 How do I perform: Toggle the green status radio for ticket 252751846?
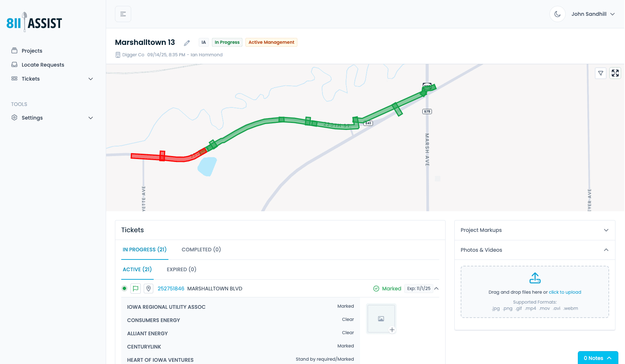[124, 289]
